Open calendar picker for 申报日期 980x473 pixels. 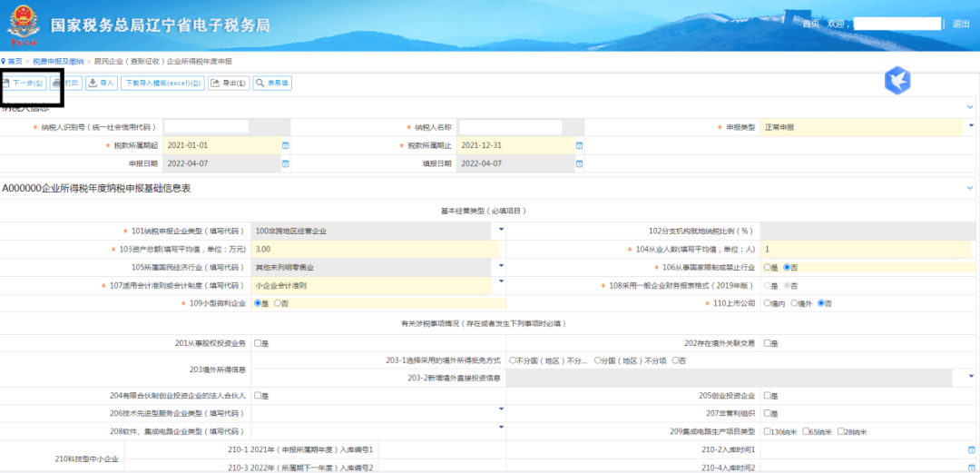pyautogui.click(x=285, y=163)
